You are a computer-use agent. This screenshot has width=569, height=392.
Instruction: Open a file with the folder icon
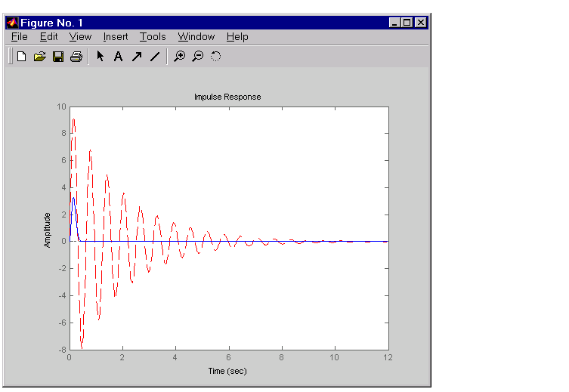pos(40,57)
